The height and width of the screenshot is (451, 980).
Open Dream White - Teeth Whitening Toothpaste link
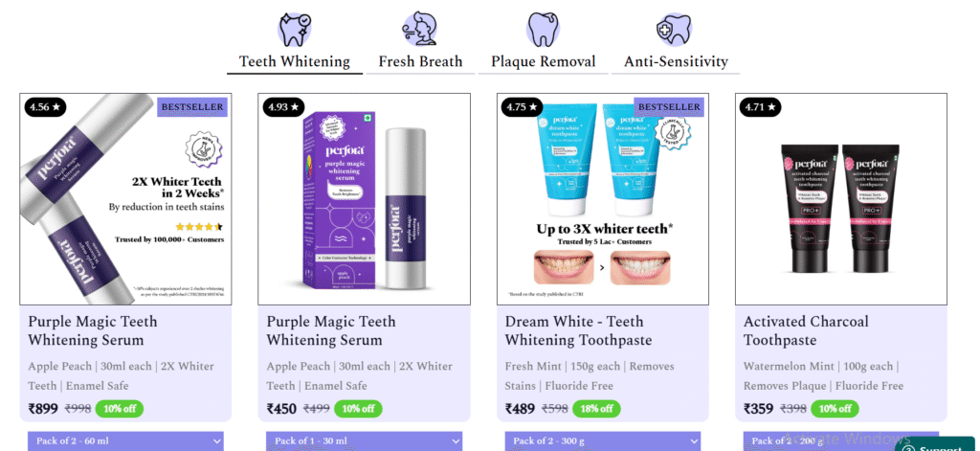(x=578, y=331)
